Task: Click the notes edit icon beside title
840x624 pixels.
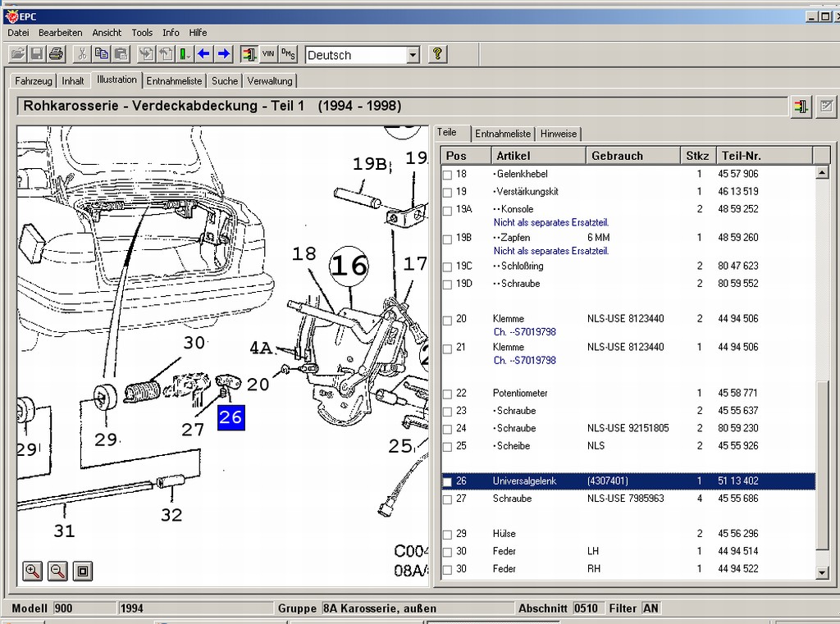Action: (x=826, y=106)
